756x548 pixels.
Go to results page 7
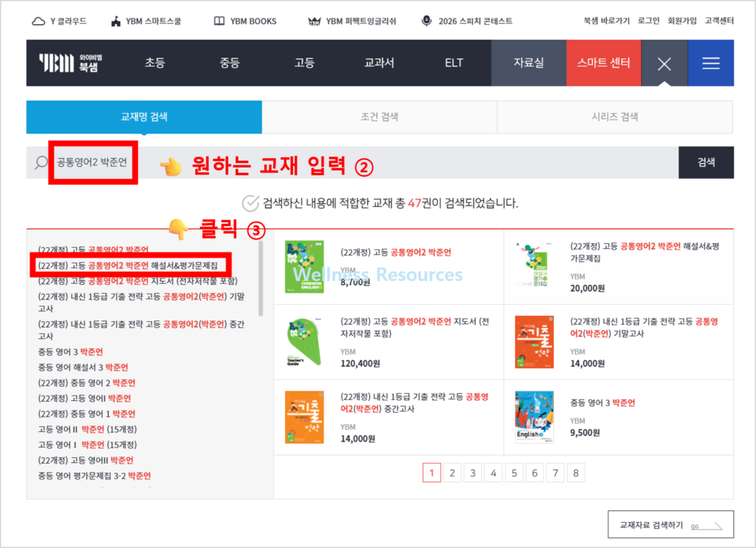[x=555, y=473]
